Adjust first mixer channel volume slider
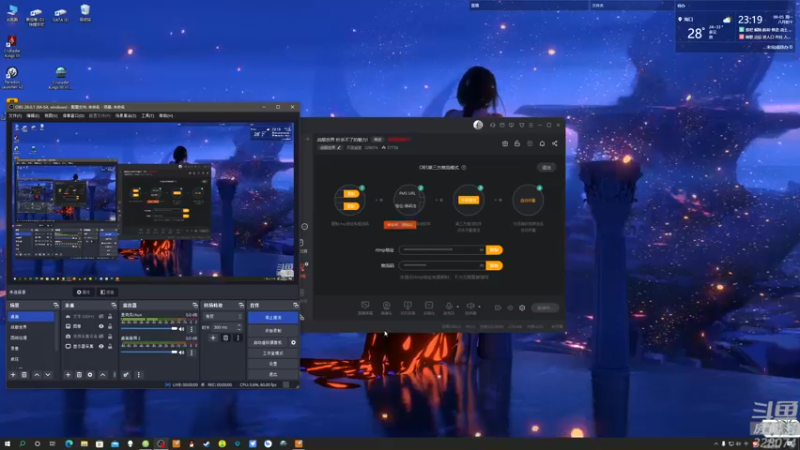 click(x=149, y=329)
